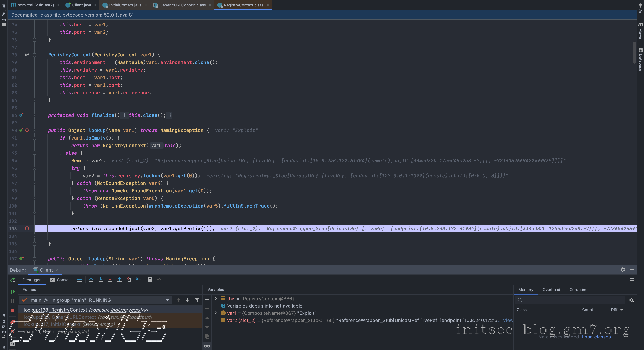
Task: Expand the var2 (slot_2) variable node
Action: coord(216,320)
